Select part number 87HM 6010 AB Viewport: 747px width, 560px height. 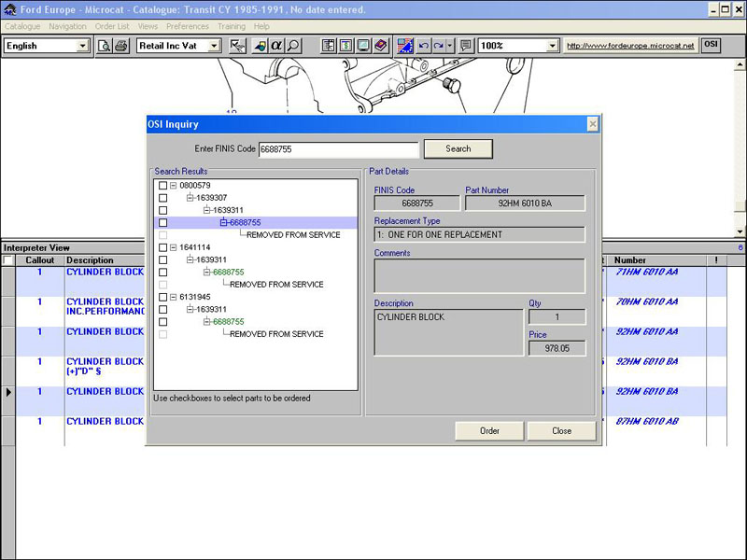[646, 422]
